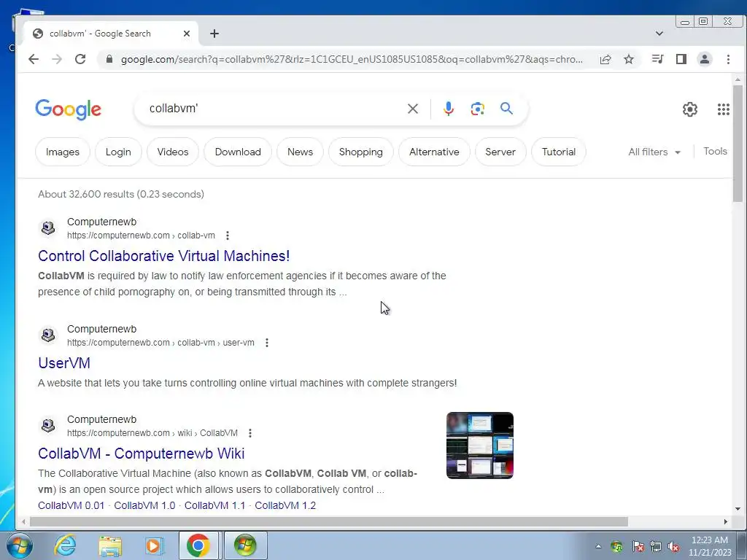The image size is (747, 560).
Task: Open the search Tools button
Action: [715, 152]
